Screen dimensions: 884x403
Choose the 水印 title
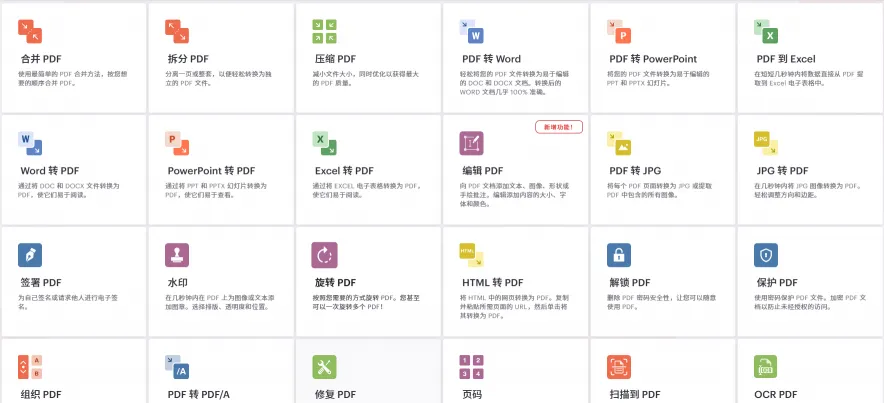coord(178,282)
